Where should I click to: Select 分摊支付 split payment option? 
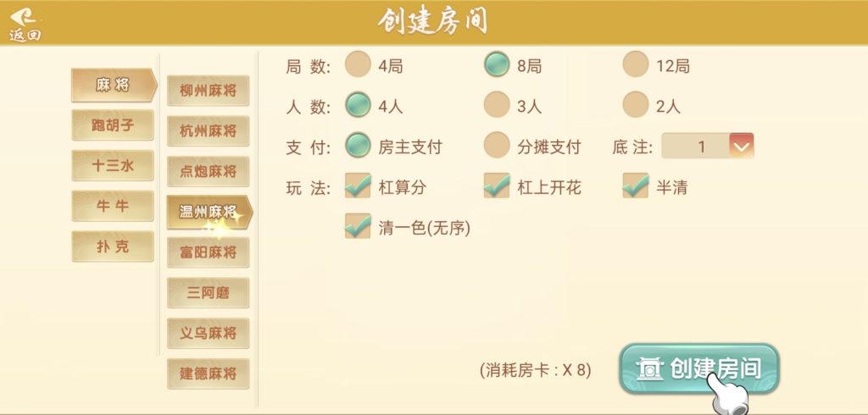coord(497,146)
